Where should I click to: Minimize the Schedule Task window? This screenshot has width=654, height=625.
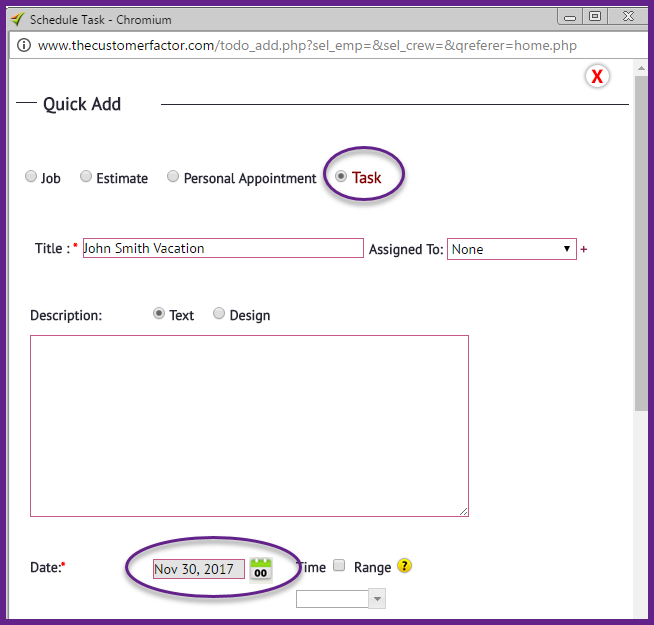570,17
